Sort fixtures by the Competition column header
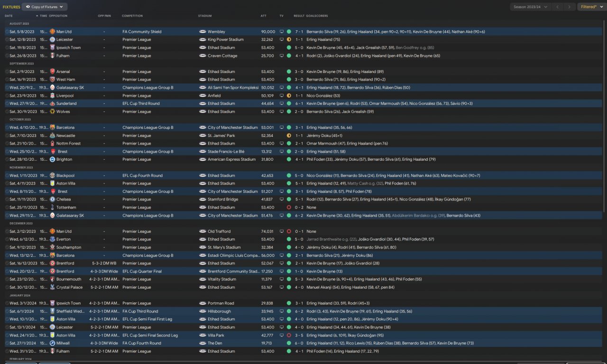 click(132, 16)
